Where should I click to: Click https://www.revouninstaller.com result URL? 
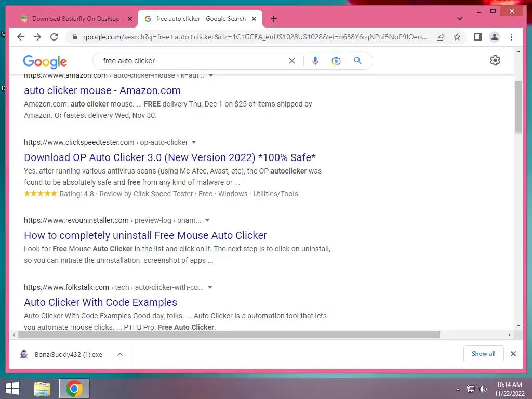pos(76,220)
